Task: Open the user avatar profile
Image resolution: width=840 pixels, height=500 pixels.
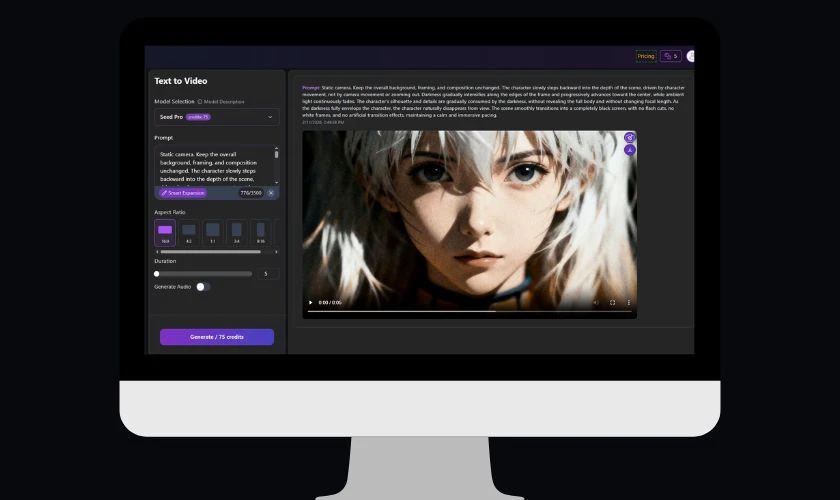Action: 691,56
